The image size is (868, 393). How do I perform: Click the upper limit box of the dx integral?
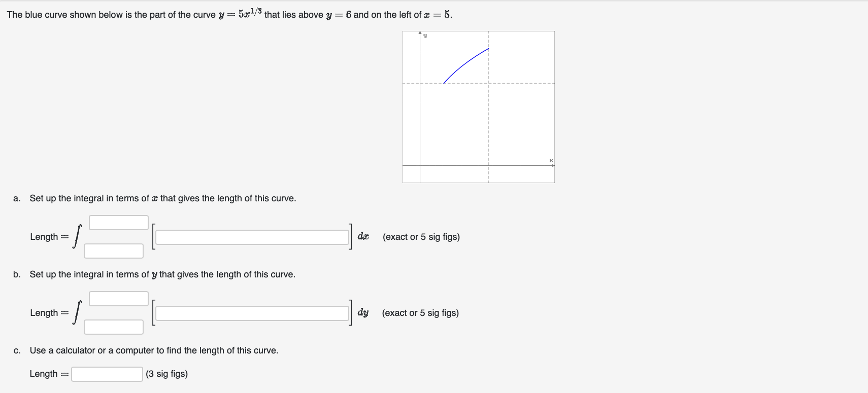(118, 222)
